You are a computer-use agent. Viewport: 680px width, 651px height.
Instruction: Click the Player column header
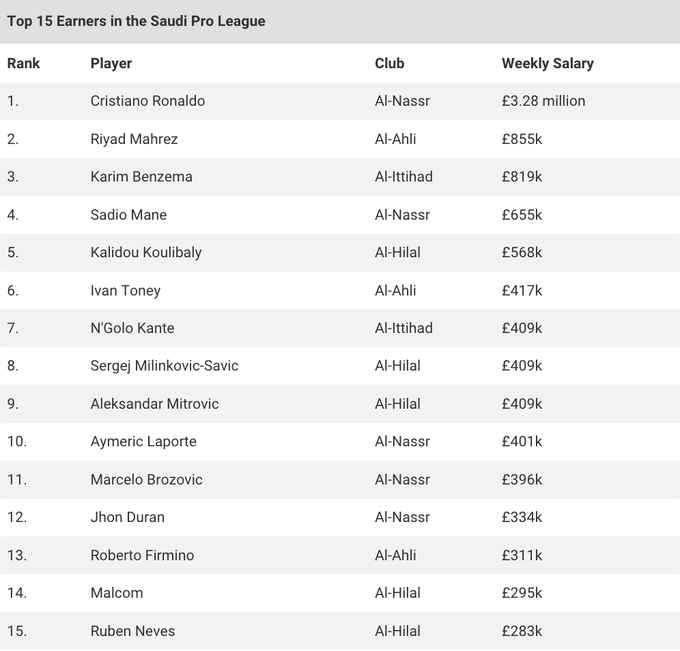point(111,63)
